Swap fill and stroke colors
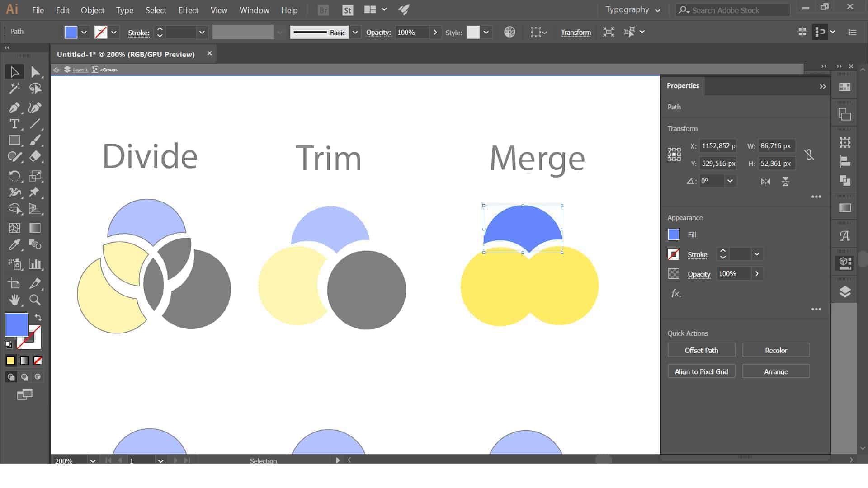The image size is (868, 488). coord(38,318)
